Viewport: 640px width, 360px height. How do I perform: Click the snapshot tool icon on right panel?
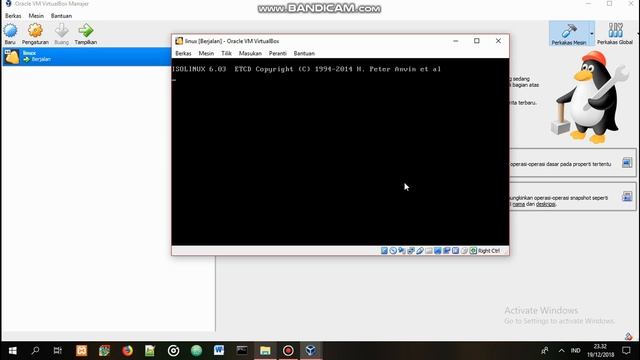(x=627, y=196)
